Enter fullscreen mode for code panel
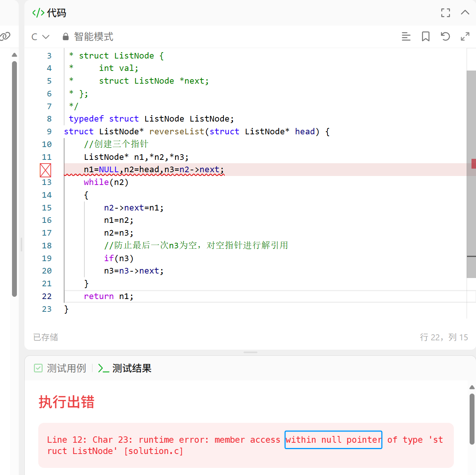 446,13
